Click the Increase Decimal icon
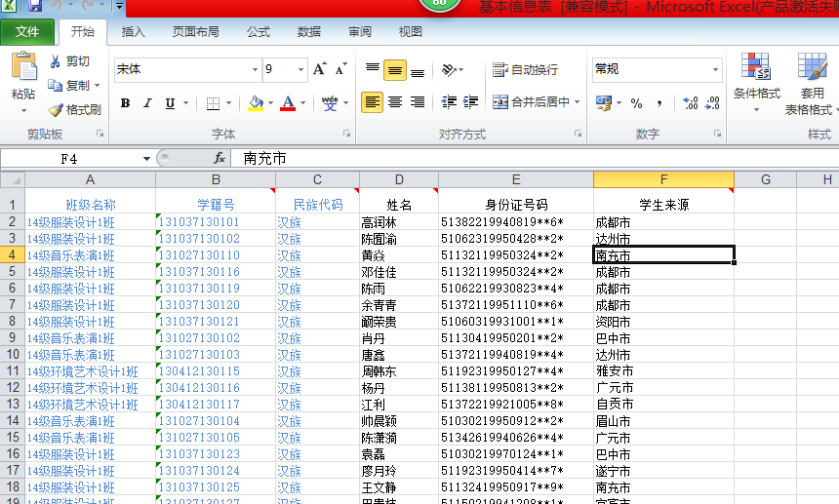The height and width of the screenshot is (504, 839). coord(690,103)
